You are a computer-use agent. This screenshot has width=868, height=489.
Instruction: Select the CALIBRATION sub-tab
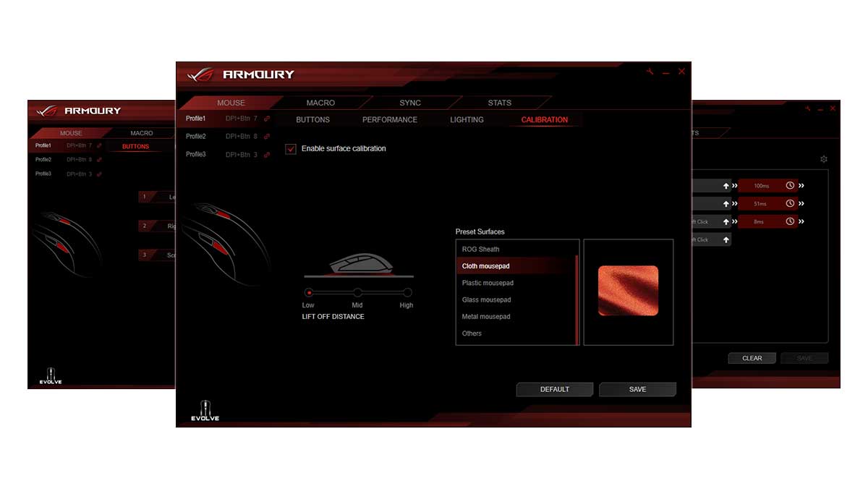pos(545,119)
